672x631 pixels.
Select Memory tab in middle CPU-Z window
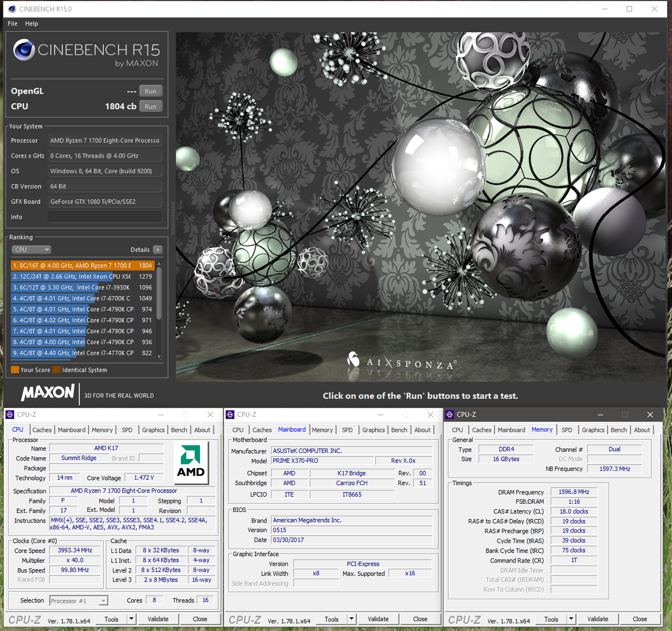tap(322, 430)
